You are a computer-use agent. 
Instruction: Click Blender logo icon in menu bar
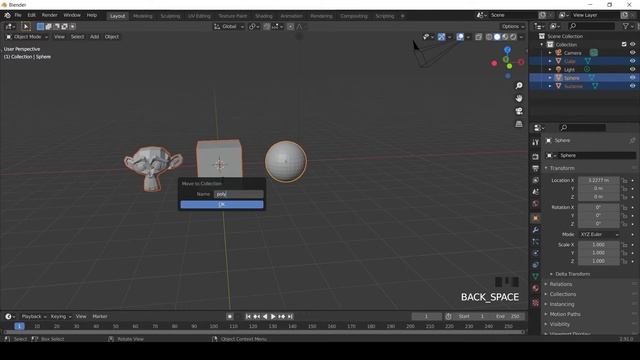pos(7,16)
